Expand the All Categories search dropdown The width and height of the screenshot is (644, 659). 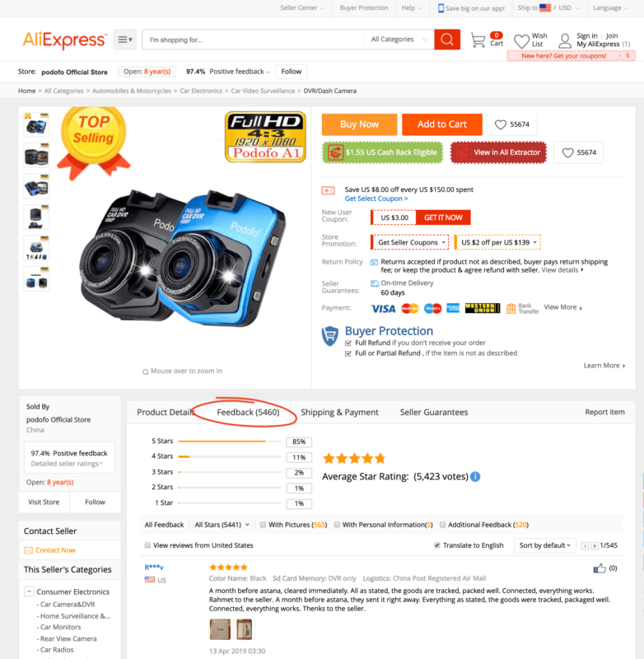coord(399,40)
